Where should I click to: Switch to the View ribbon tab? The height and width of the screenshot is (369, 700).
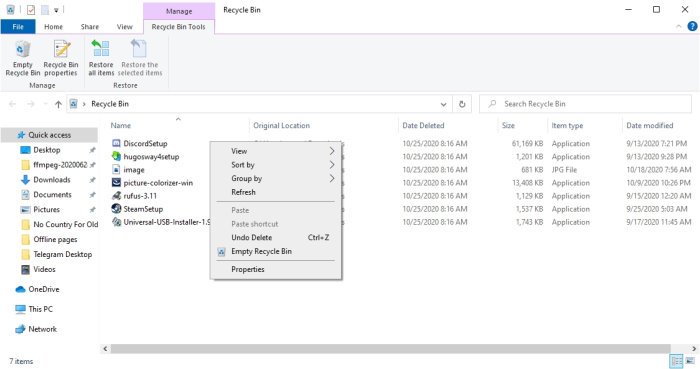[125, 27]
